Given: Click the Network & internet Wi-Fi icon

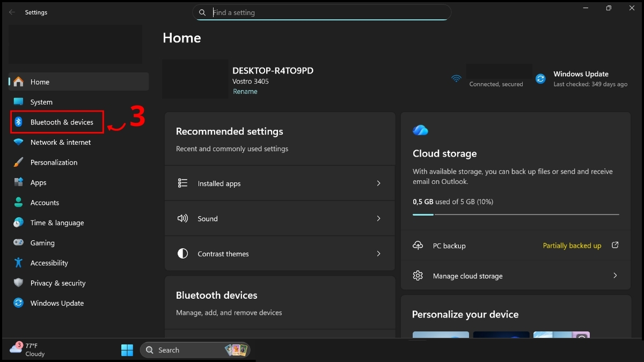Looking at the screenshot, I should tap(18, 142).
